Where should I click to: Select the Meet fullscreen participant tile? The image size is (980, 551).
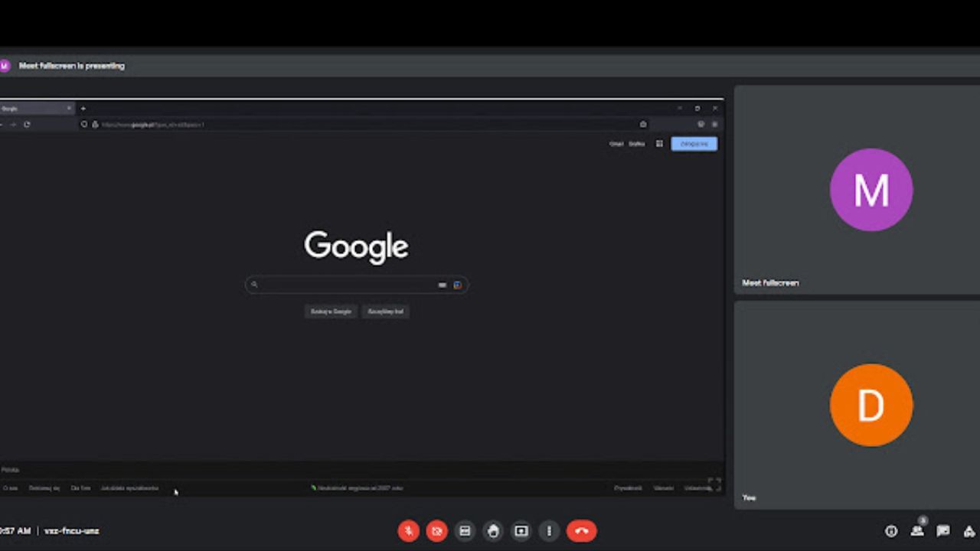[x=857, y=190]
